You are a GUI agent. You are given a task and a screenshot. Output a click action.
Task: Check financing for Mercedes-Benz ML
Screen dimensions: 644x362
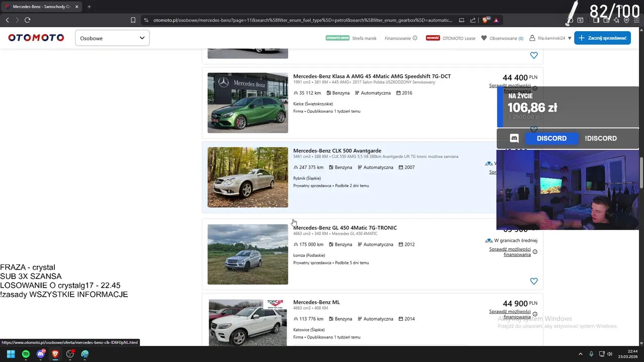click(510, 314)
